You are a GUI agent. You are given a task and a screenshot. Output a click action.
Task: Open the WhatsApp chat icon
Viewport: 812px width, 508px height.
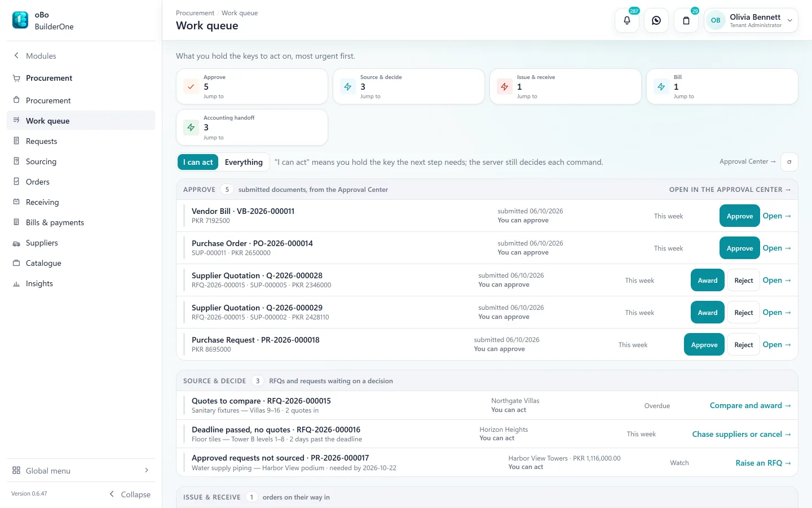(656, 20)
